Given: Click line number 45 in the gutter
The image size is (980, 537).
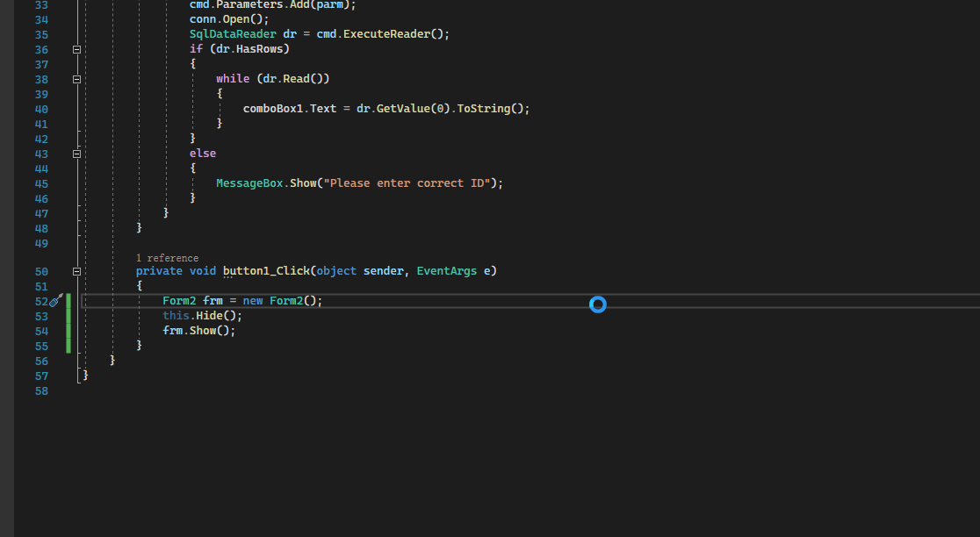Looking at the screenshot, I should pyautogui.click(x=41, y=184).
